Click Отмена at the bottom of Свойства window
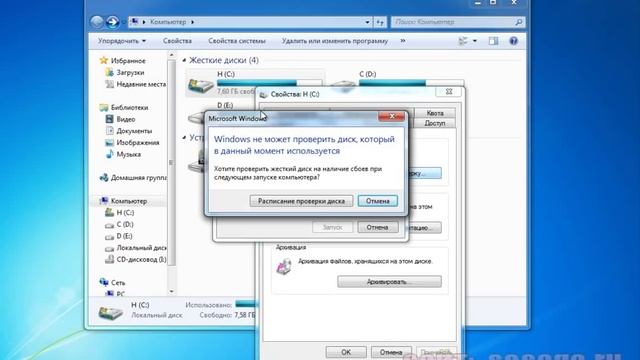The width and height of the screenshot is (640, 360). pyautogui.click(x=391, y=352)
